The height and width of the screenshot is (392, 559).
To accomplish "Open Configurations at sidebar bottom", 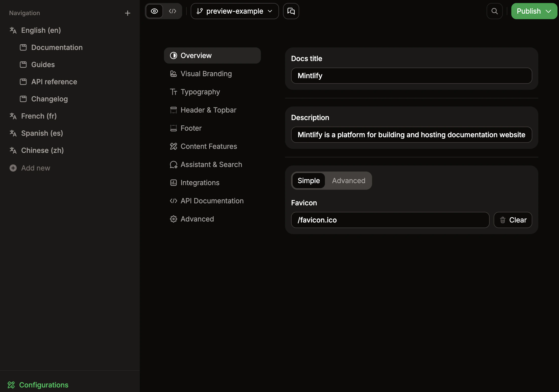I will point(38,385).
